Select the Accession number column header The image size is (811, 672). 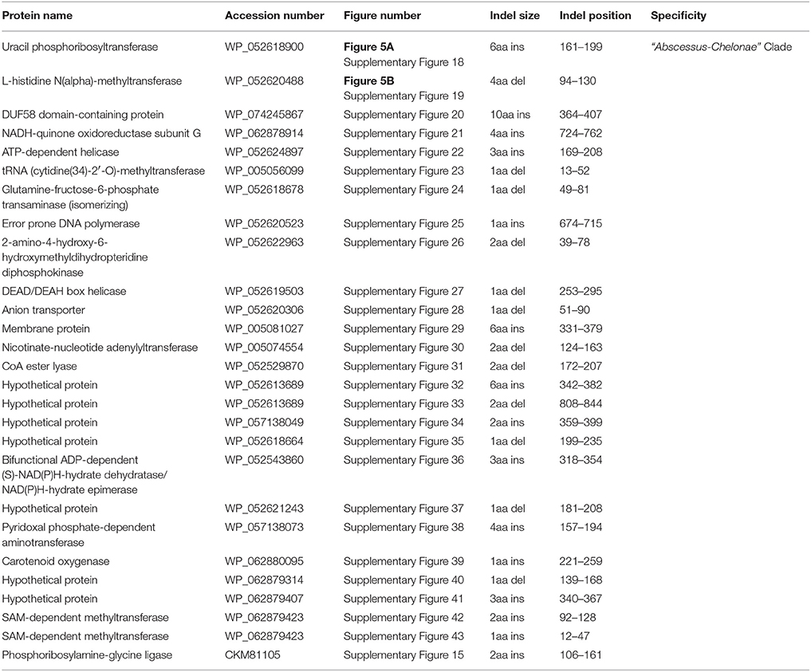click(x=274, y=16)
